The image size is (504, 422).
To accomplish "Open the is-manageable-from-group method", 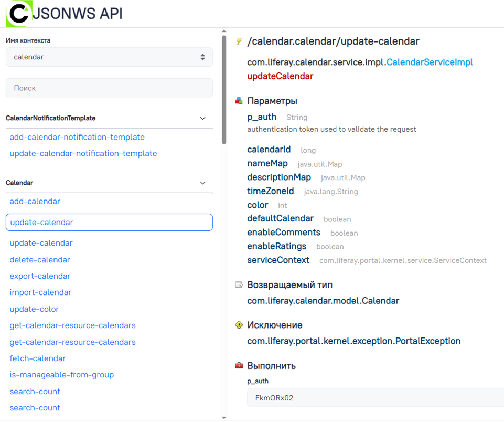I will [x=62, y=374].
